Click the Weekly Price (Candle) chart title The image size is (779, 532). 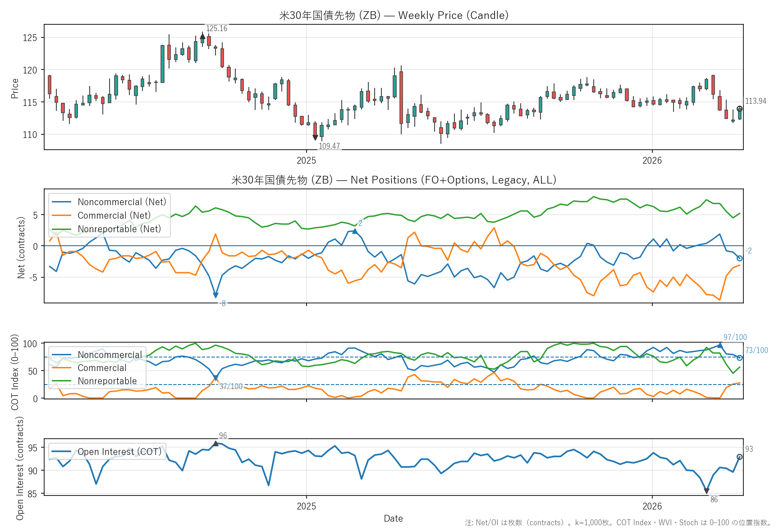tap(394, 15)
